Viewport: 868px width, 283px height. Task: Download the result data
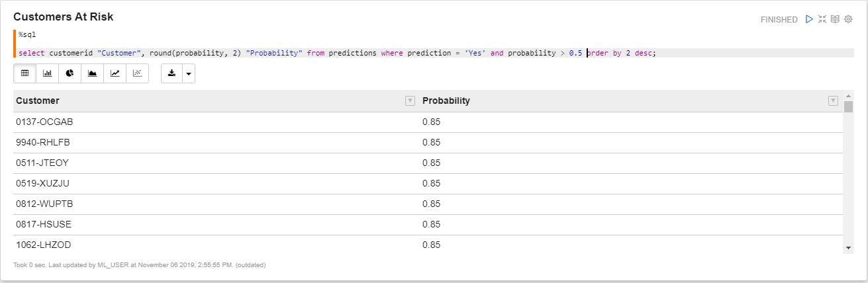(171, 73)
